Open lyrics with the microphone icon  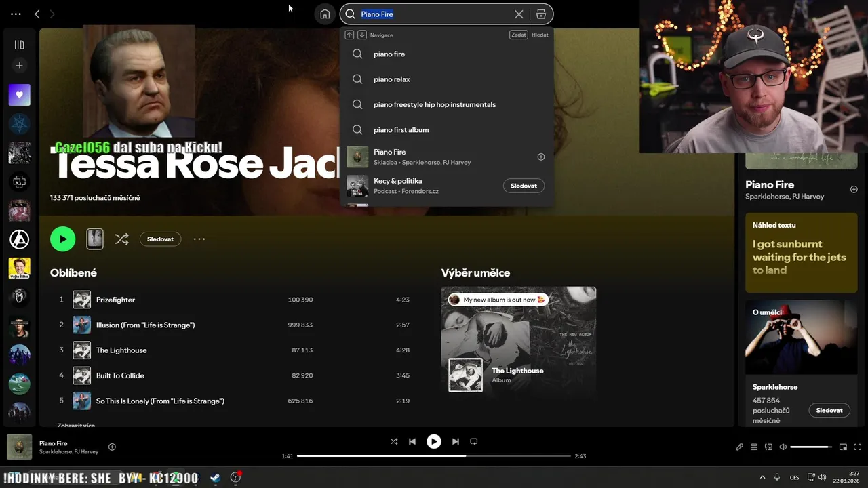740,447
